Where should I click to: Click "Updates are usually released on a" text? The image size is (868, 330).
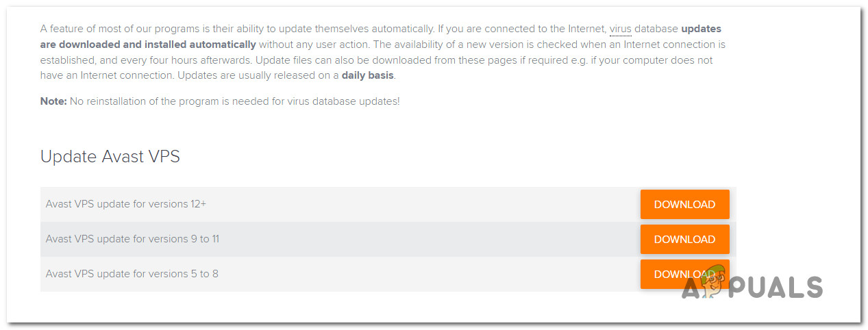pyautogui.click(x=258, y=75)
